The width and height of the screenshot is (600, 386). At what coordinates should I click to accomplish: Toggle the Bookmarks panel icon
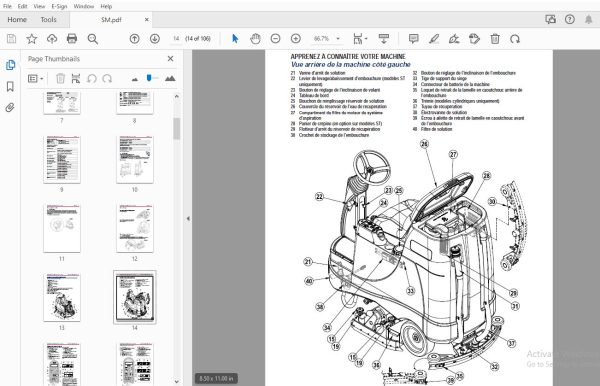click(x=10, y=86)
